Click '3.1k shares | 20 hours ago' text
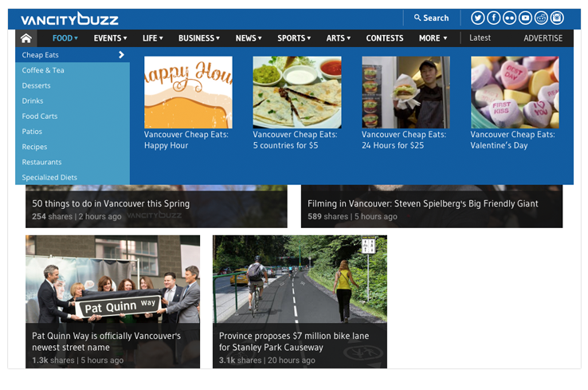Viewport: 588px width, 390px height. 267,360
